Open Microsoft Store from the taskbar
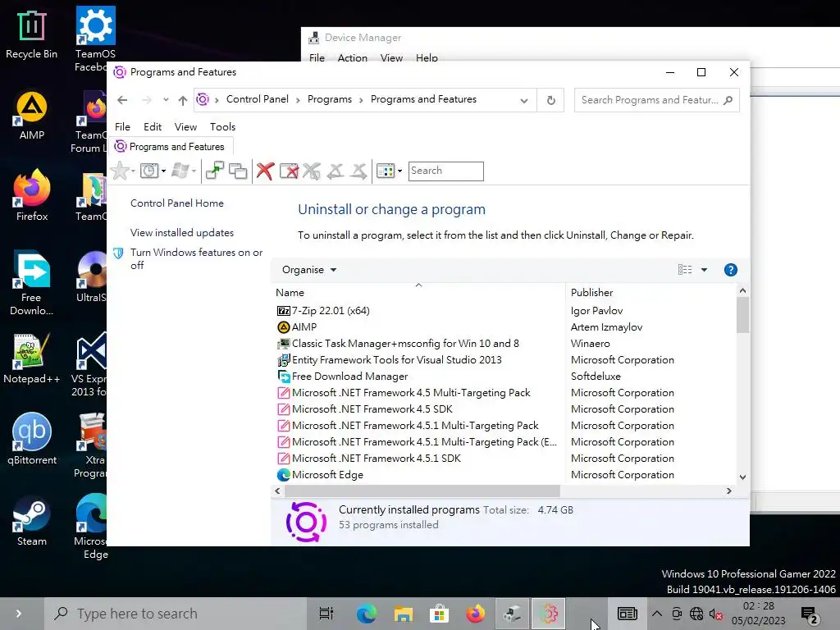 pos(439,614)
